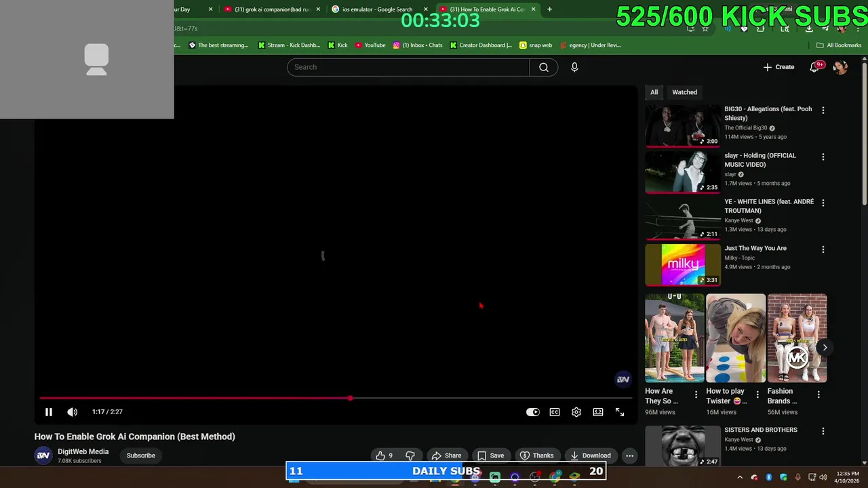Image resolution: width=868 pixels, height=488 pixels.
Task: Open options for 'Fashion Brands' Short
Action: 818,394
